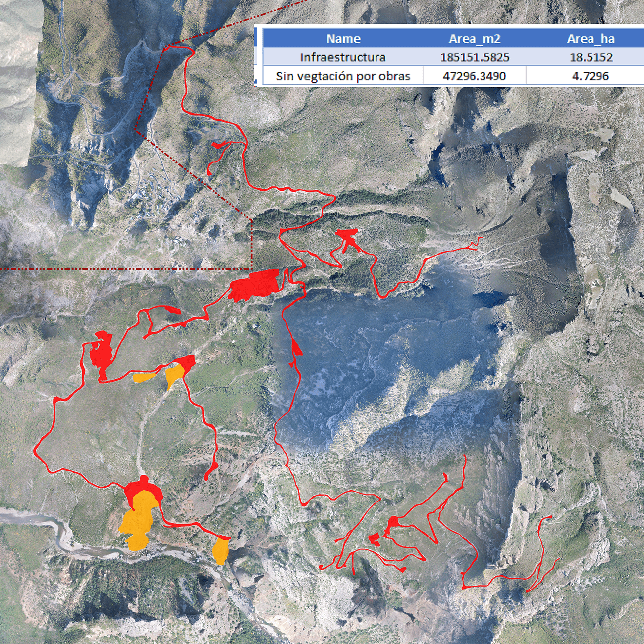Click the Infraestructura row label

coord(342,57)
